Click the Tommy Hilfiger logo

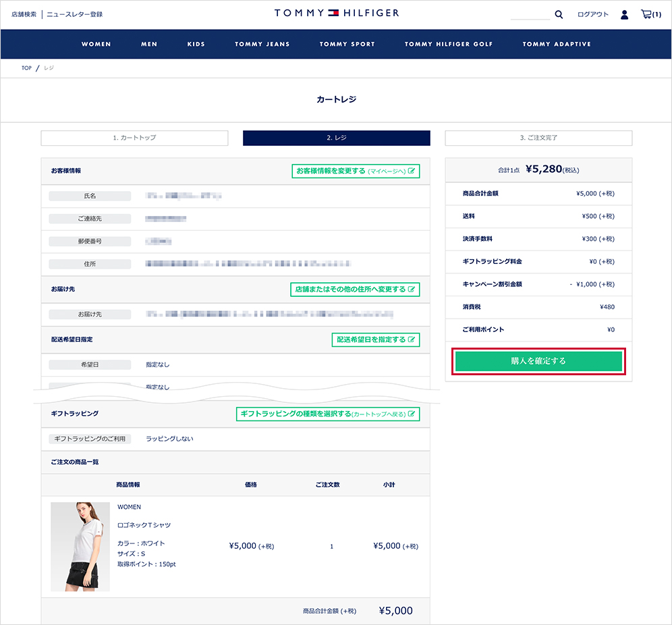point(336,13)
